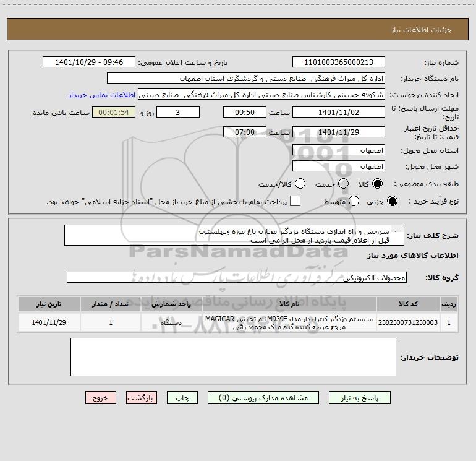Image resolution: width=476 pixels, height=461 pixels.
Task: Click the گروه کالا field محصولات الکترونیکی
Action: point(237,277)
